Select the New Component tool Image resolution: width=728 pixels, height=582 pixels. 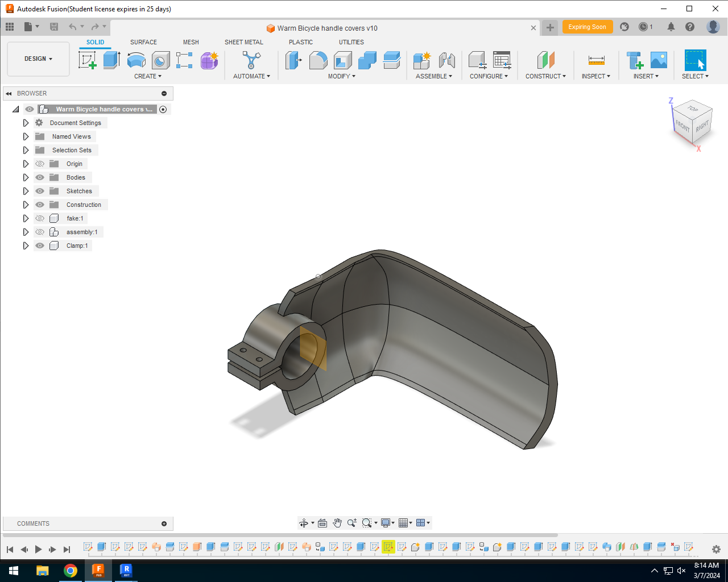(422, 60)
